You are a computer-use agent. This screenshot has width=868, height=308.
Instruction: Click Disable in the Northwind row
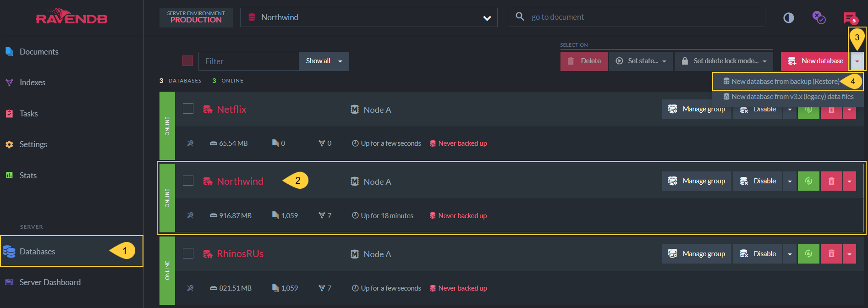tap(758, 181)
